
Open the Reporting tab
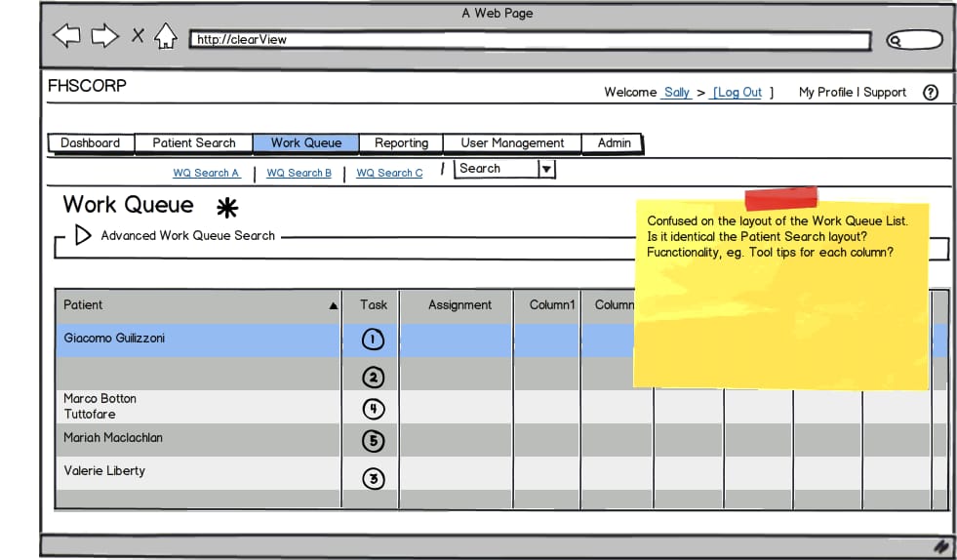[x=401, y=142]
